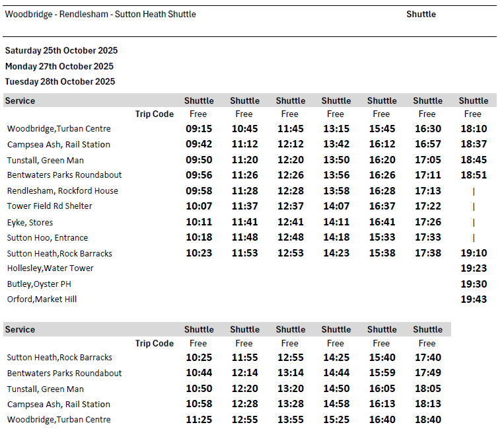This screenshot has height=435, width=504.
Task: Click the Hollesley,Water Tower stop name
Action: [x=50, y=268]
